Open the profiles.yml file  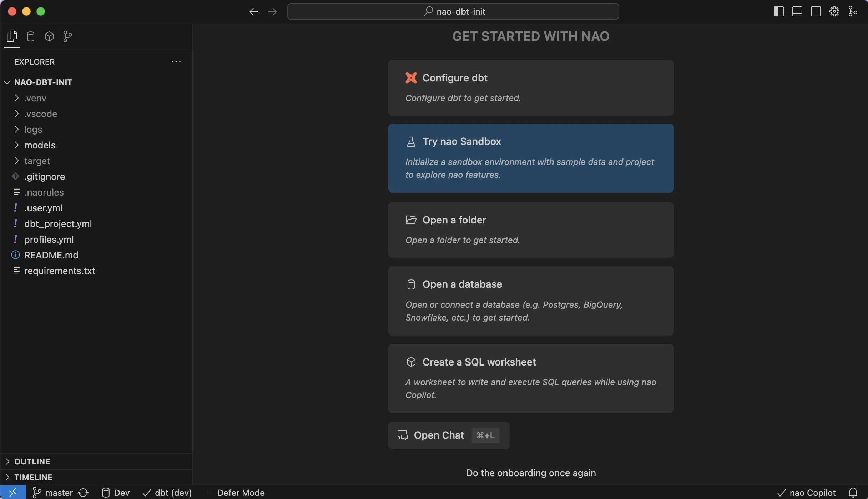point(96,240)
